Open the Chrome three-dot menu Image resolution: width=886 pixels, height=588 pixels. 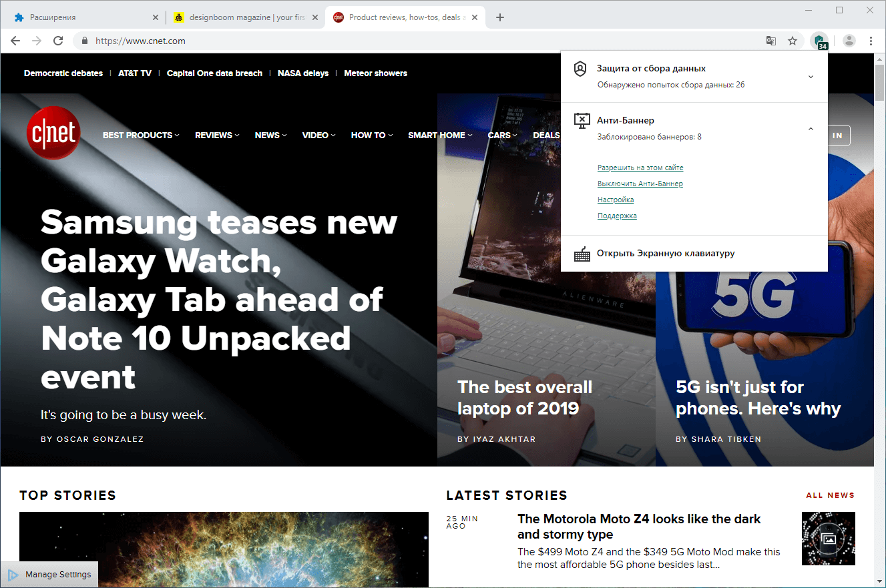(x=871, y=41)
